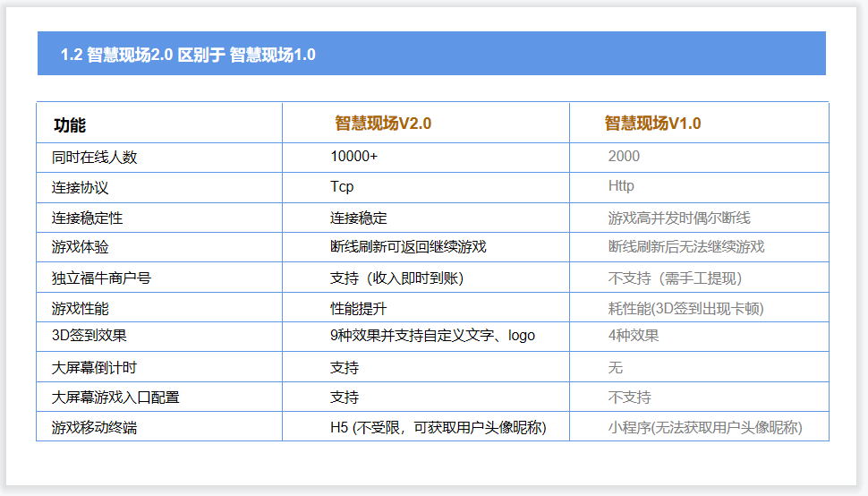Click the section heading 1.2 智慧现场2.0 区别于 智慧现场1.0
The image size is (868, 496).
[188, 55]
